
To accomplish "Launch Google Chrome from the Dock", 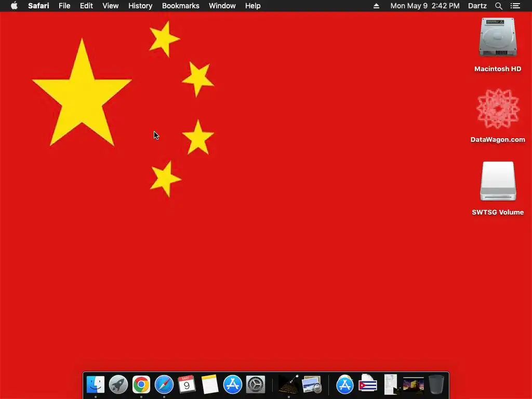I will tap(141, 385).
